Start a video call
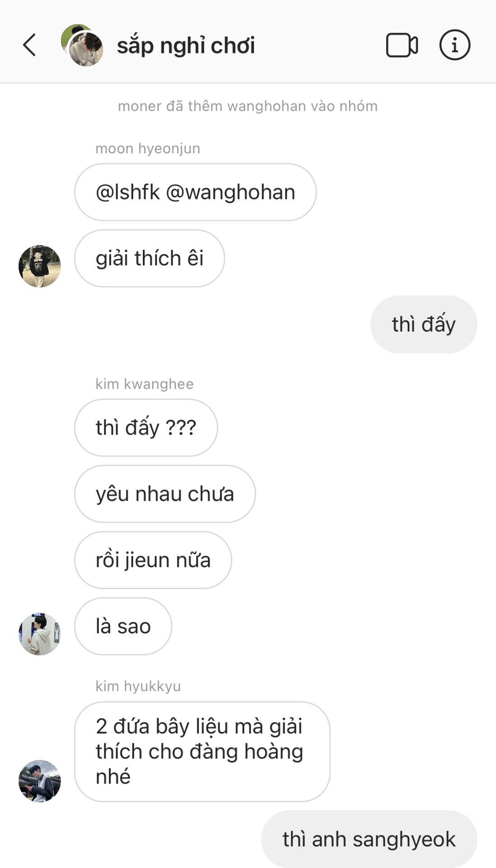The image size is (496, 868). pos(402,45)
